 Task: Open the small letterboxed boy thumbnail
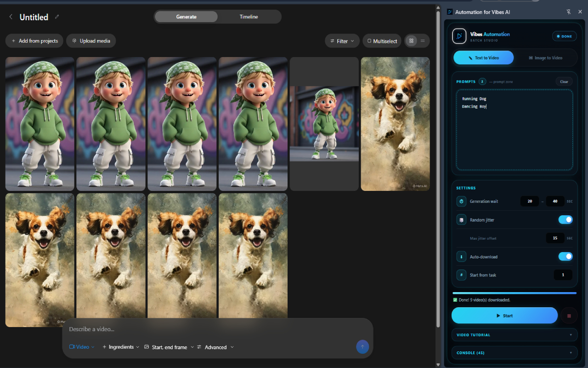[x=324, y=124]
